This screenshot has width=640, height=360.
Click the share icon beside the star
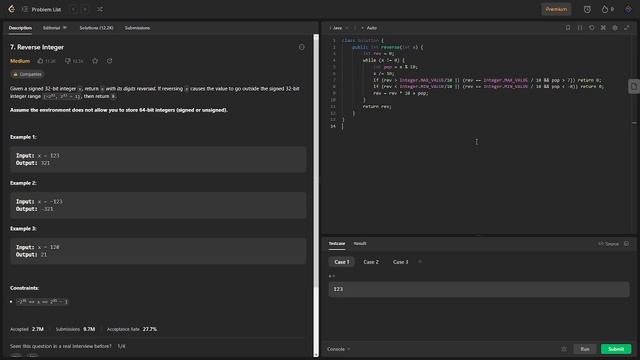[x=109, y=61]
